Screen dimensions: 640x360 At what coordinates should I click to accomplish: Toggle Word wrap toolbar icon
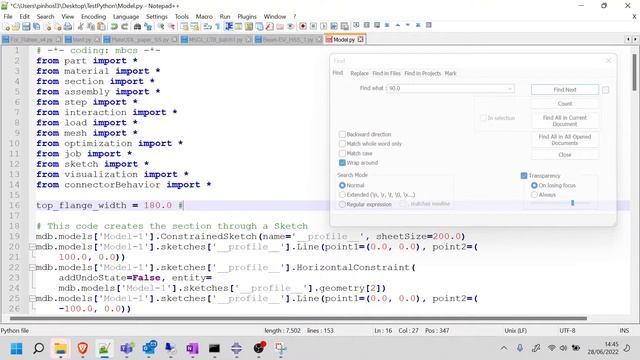coord(207,27)
